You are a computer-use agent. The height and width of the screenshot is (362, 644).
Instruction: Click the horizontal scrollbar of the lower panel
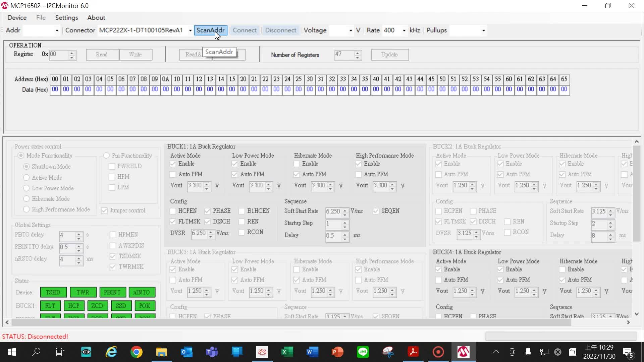[x=291, y=322]
